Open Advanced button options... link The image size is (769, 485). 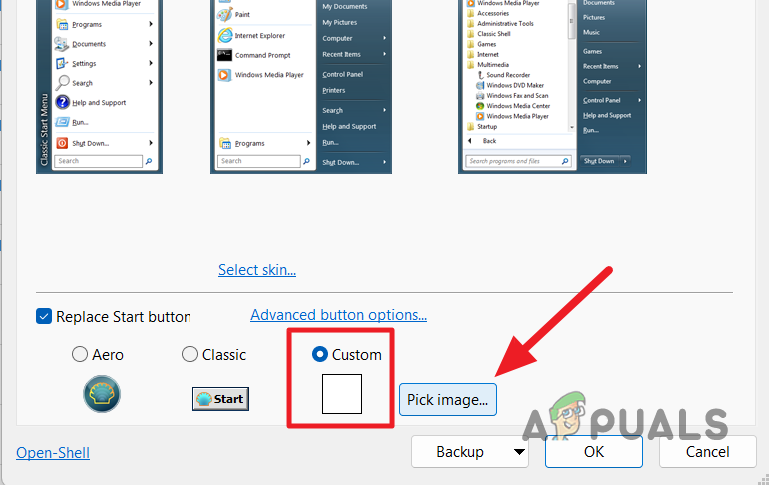(x=338, y=315)
